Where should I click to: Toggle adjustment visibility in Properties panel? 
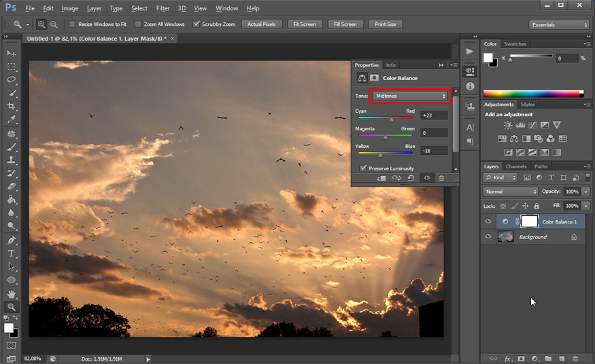point(427,178)
